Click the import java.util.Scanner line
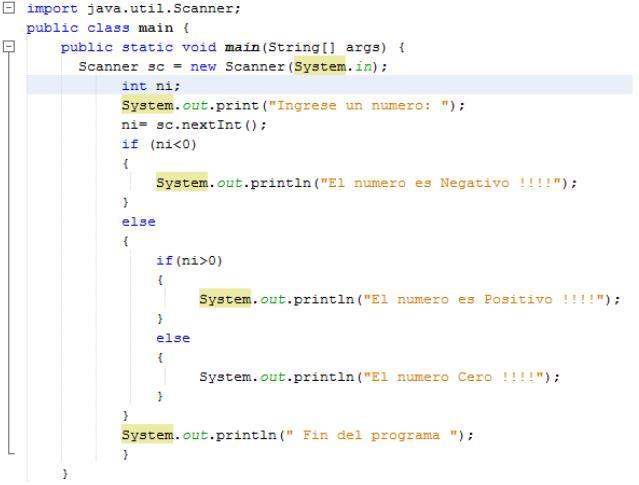Screen dimensions: 639x485 click(134, 9)
